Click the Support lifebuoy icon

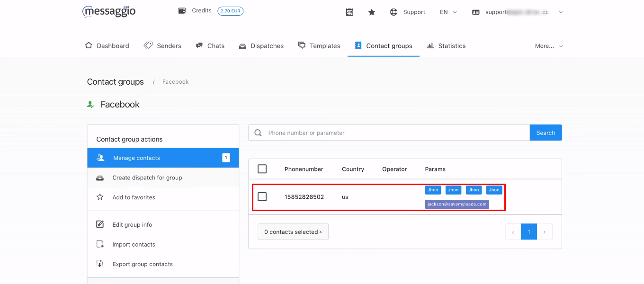(x=394, y=12)
